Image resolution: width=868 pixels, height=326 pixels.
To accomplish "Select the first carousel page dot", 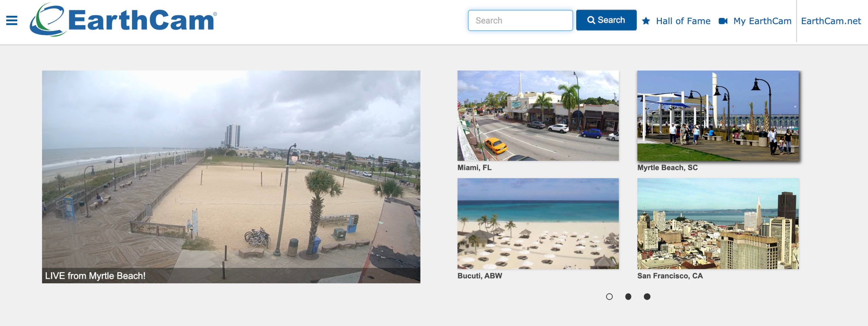I will click(x=609, y=296).
